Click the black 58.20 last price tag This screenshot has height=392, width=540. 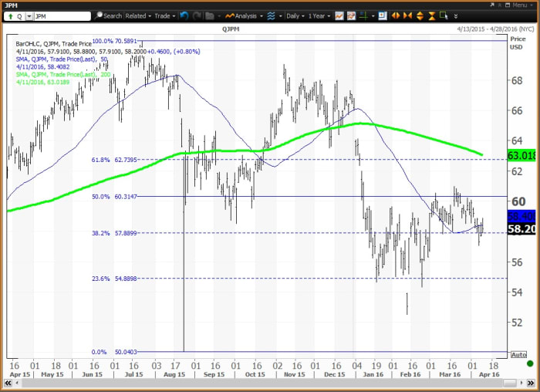[x=521, y=228]
